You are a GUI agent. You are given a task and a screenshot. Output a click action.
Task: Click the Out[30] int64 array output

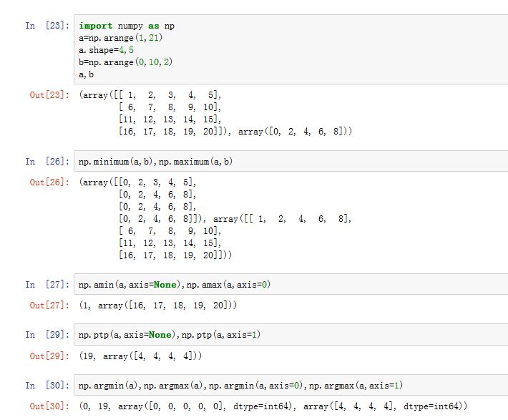[272, 406]
